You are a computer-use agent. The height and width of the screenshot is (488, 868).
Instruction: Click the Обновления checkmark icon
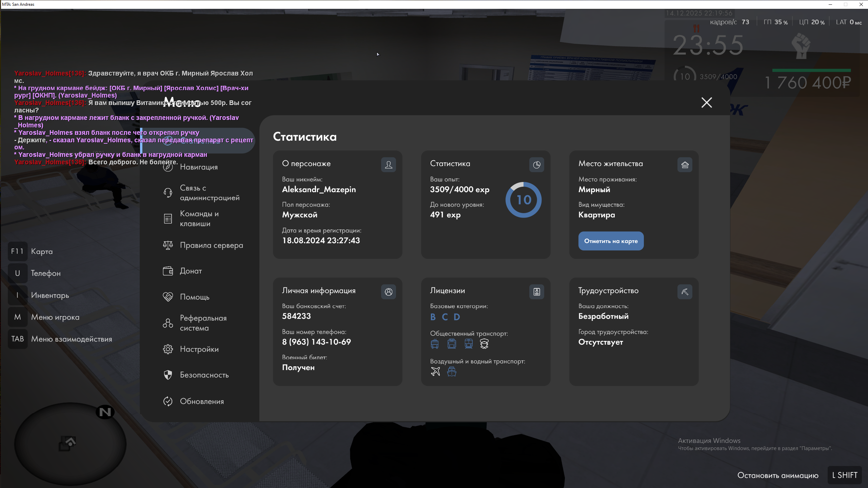(168, 401)
